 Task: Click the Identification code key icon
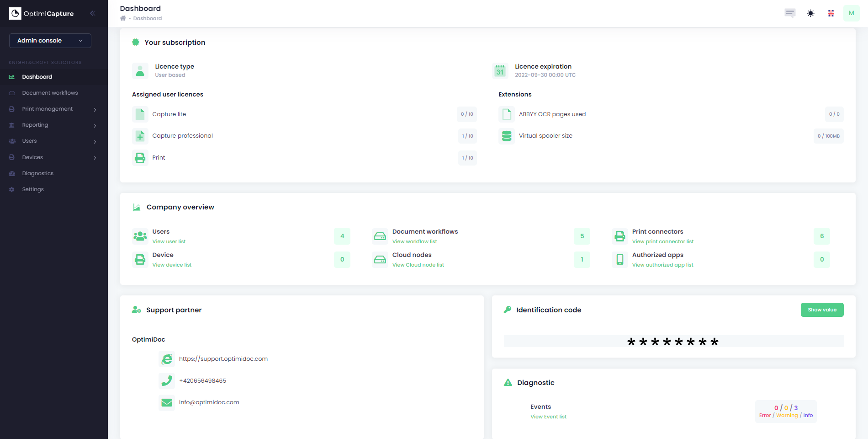click(508, 310)
